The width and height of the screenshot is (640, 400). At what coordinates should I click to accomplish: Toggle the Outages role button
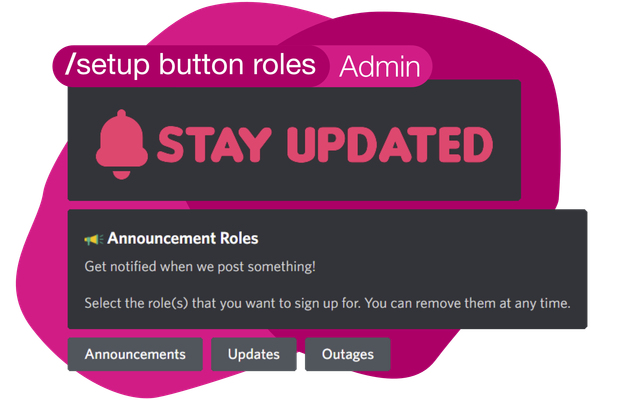click(x=348, y=354)
